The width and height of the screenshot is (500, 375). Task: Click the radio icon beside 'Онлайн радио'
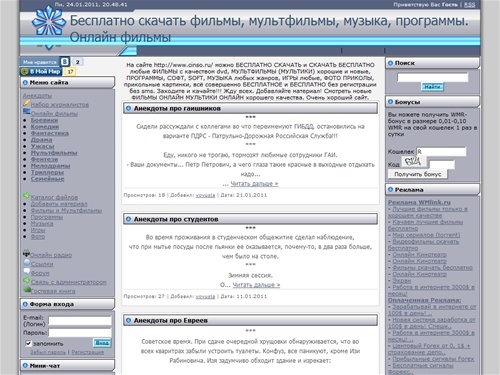pyautogui.click(x=26, y=253)
